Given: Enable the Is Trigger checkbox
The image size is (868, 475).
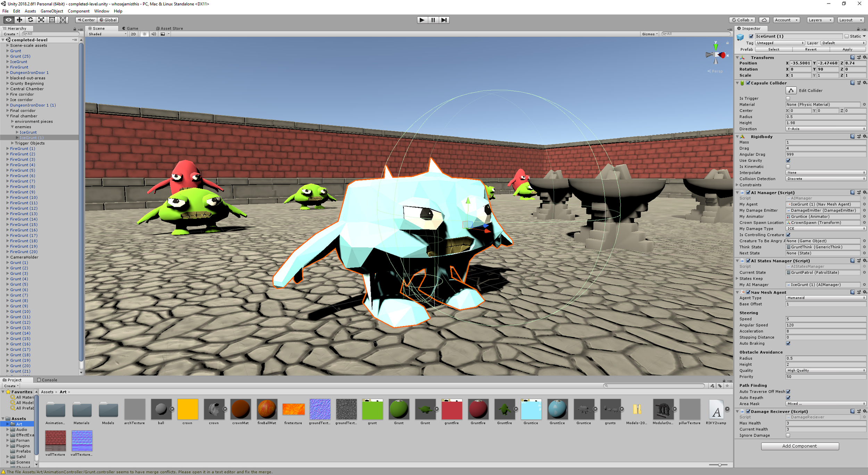Looking at the screenshot, I should click(788, 98).
